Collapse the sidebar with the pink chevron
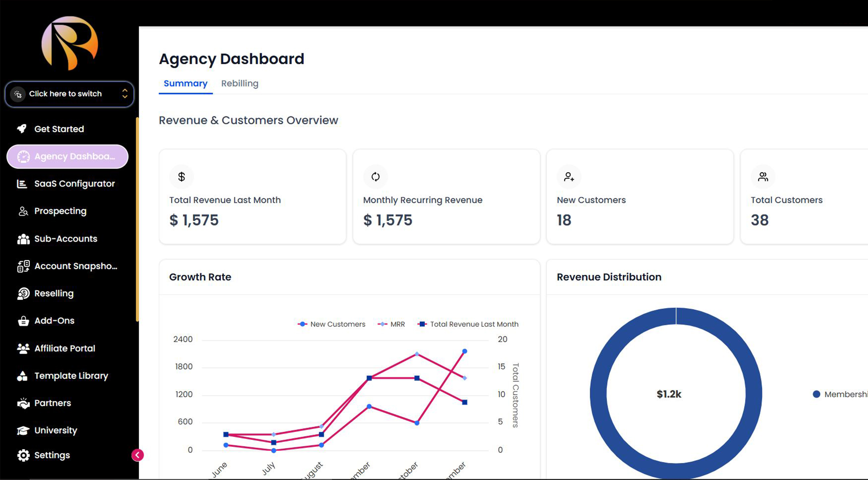 [x=138, y=455]
